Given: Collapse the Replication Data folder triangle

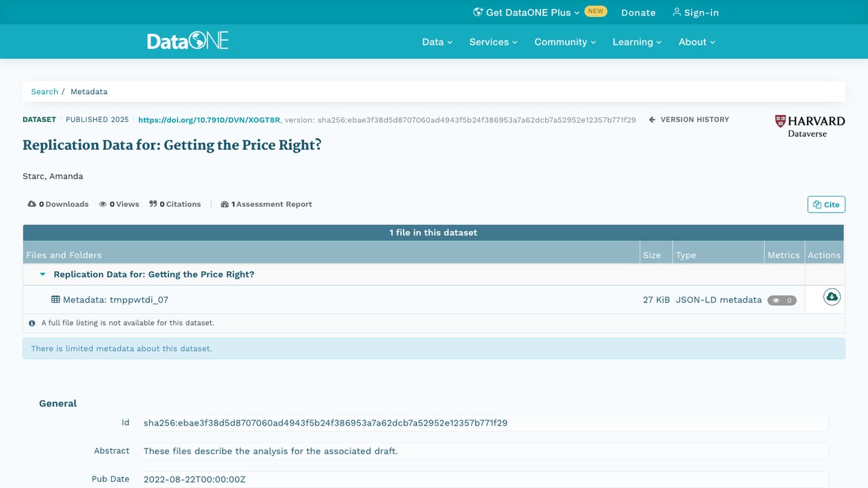Looking at the screenshot, I should [x=43, y=274].
